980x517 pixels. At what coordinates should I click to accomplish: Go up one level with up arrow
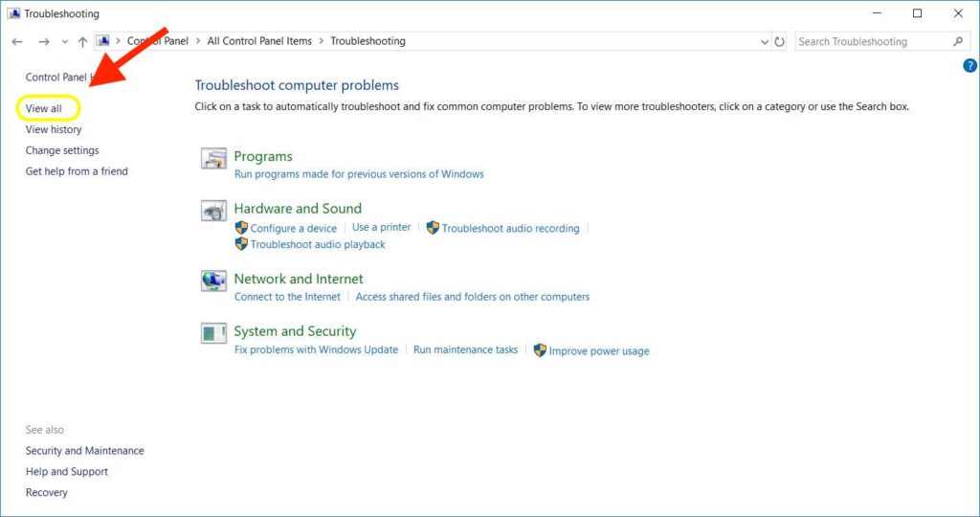[x=82, y=42]
